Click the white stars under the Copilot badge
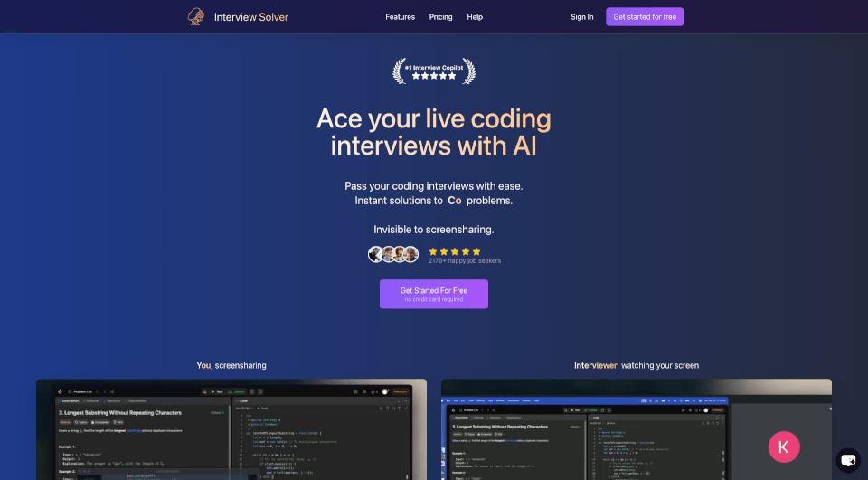This screenshot has width=868, height=480. point(433,77)
